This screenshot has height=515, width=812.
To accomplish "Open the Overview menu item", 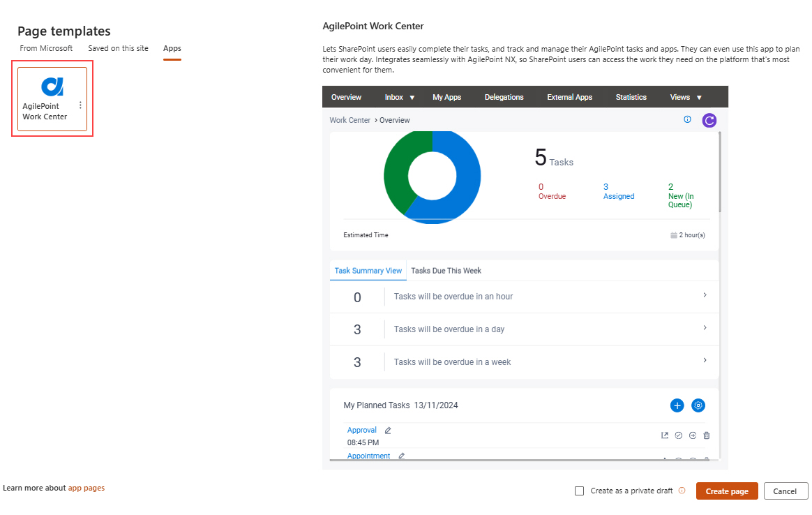I will pyautogui.click(x=347, y=97).
